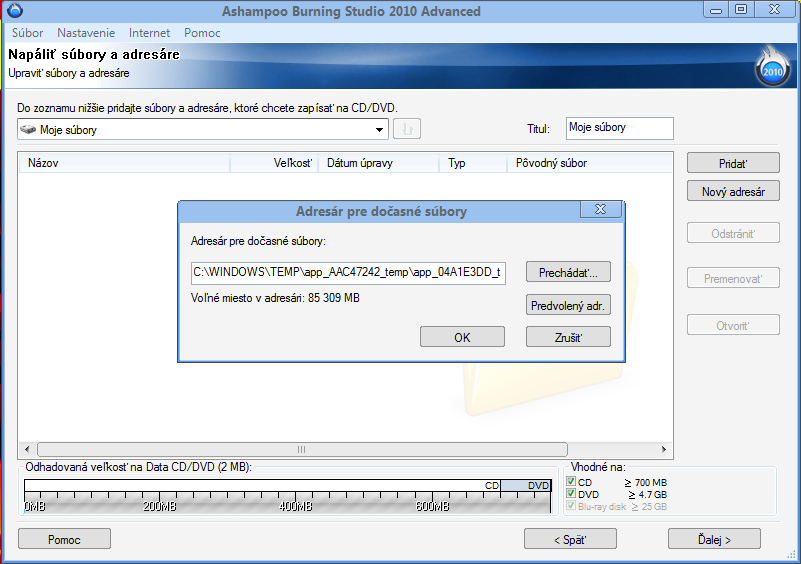Image resolution: width=801 pixels, height=564 pixels.
Task: Click the Otvoriť button
Action: (x=733, y=325)
